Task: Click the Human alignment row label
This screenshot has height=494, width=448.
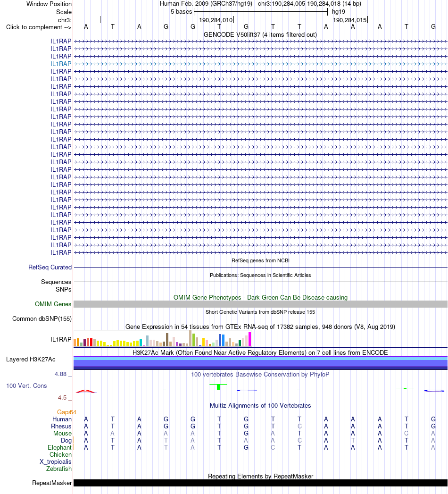Action: pyautogui.click(x=62, y=419)
